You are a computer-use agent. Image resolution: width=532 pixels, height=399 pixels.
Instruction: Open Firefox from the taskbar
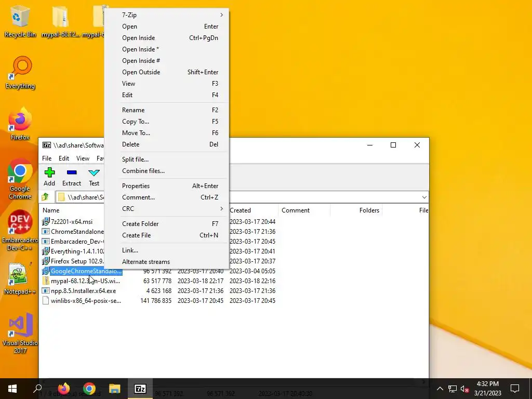(x=64, y=389)
